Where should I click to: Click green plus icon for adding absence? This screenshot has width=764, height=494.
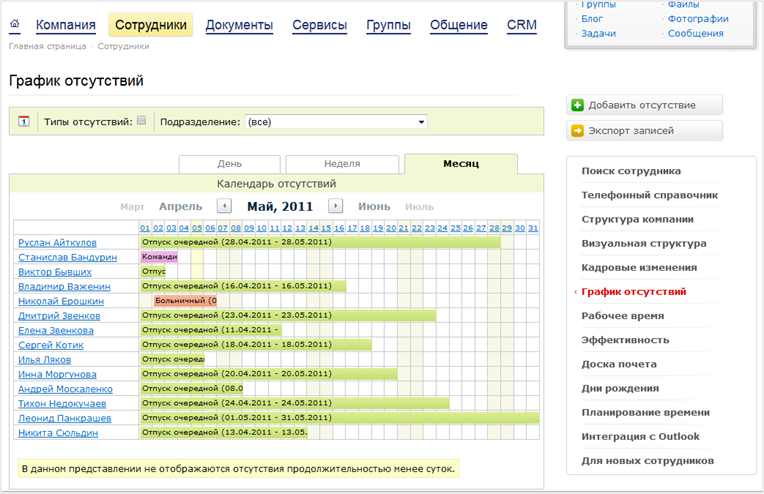click(x=577, y=105)
